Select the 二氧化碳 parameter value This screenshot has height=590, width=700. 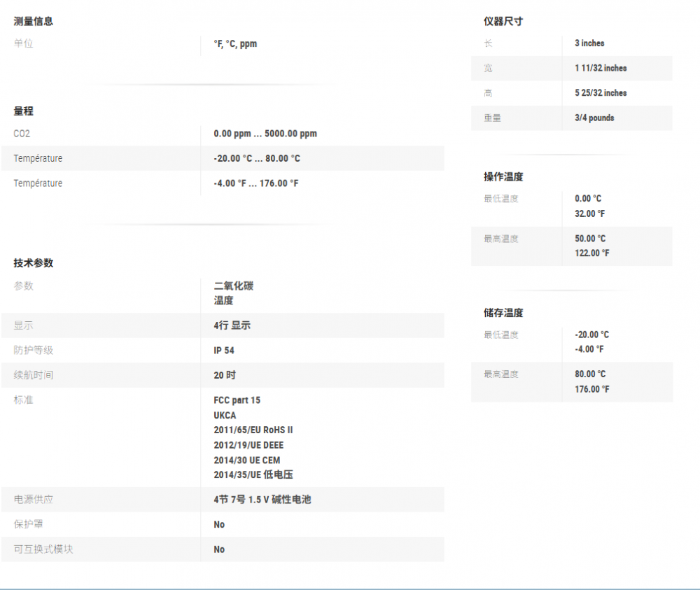(x=233, y=286)
